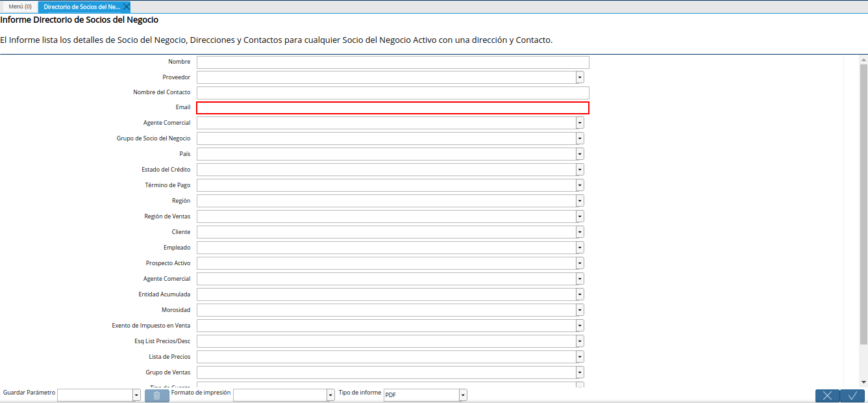Cancel the report with the X button
The height and width of the screenshot is (403, 868).
pos(827,395)
